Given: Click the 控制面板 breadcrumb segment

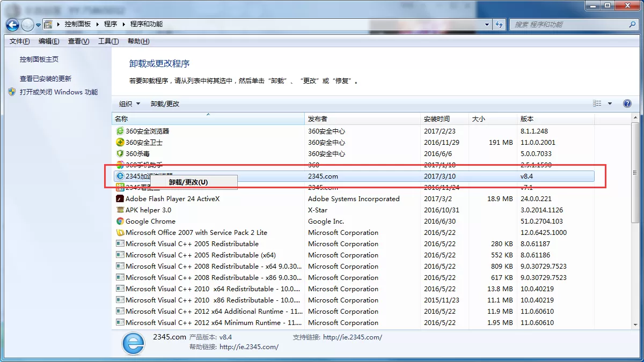Looking at the screenshot, I should 78,24.
